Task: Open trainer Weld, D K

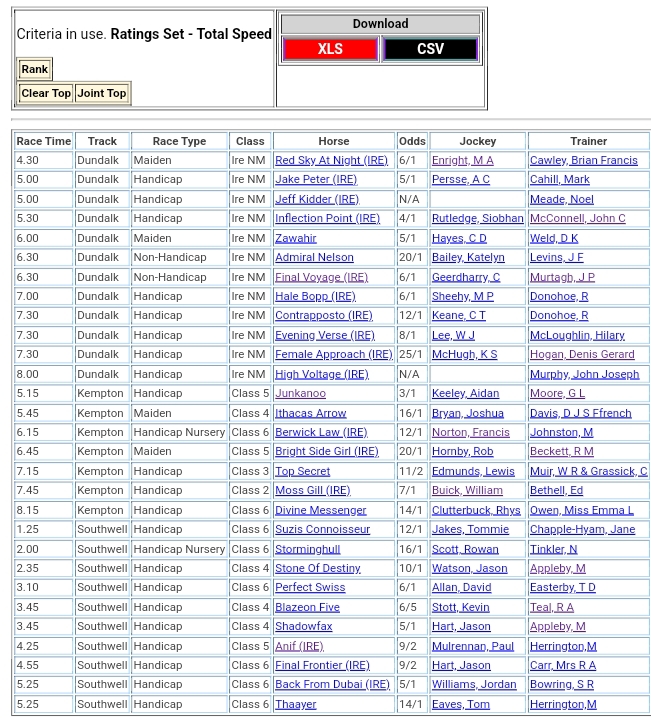Action: pos(553,238)
